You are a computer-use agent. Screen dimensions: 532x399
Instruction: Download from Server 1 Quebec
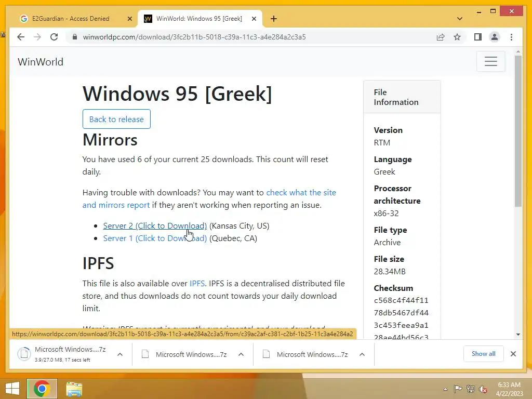155,238
